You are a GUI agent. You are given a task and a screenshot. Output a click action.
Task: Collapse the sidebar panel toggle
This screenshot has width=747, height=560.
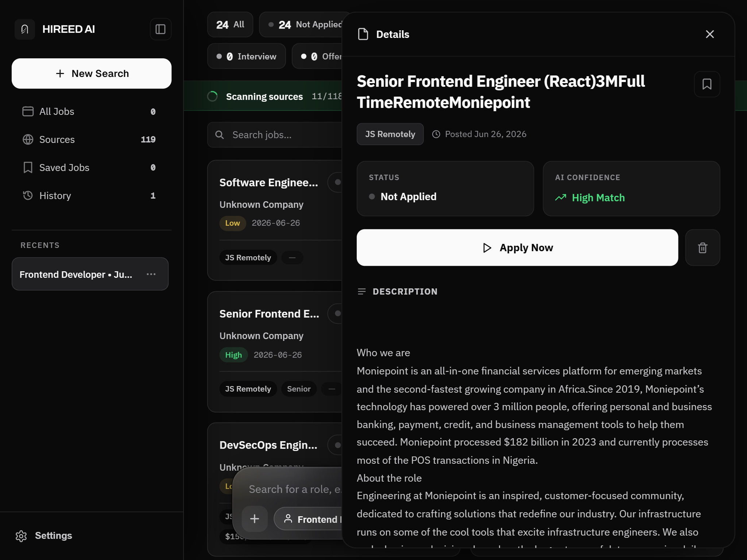coord(160,29)
